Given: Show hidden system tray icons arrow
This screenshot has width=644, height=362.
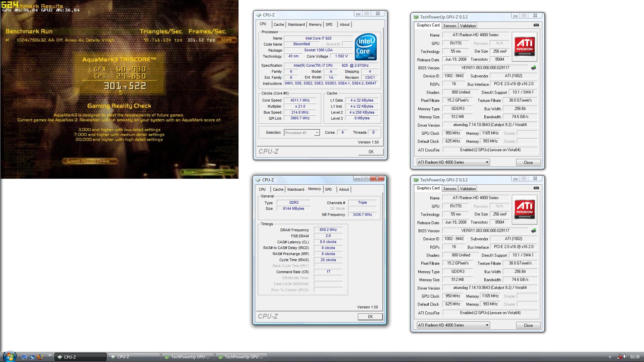Looking at the screenshot, I should point(610,357).
